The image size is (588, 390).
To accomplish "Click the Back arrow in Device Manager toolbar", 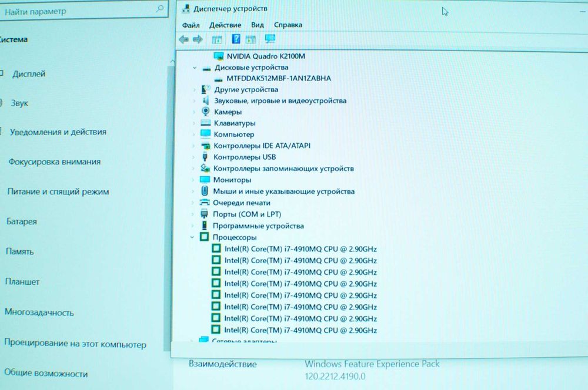I will [183, 39].
